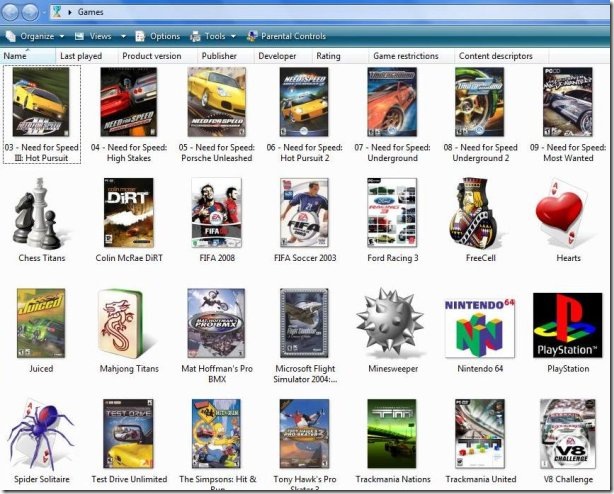Open the Minesweeper mine icon
Screen dimensions: 614x494
point(390,322)
